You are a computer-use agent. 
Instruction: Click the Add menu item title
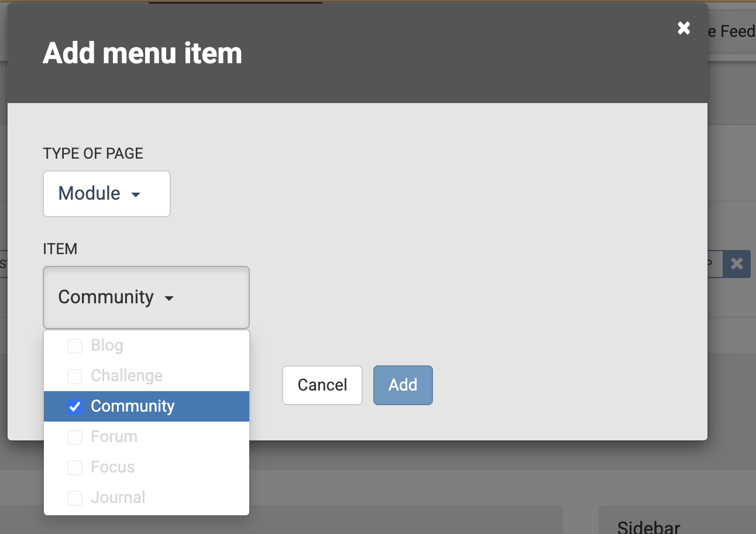tap(142, 53)
